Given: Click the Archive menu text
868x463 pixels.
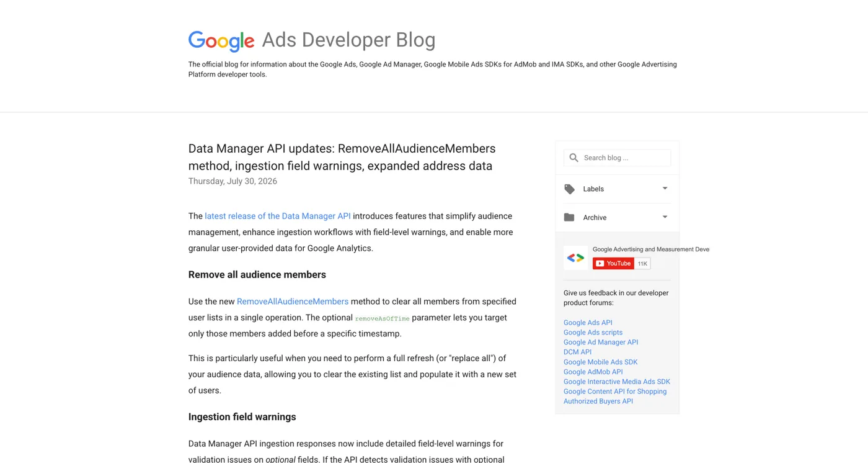Looking at the screenshot, I should [595, 217].
